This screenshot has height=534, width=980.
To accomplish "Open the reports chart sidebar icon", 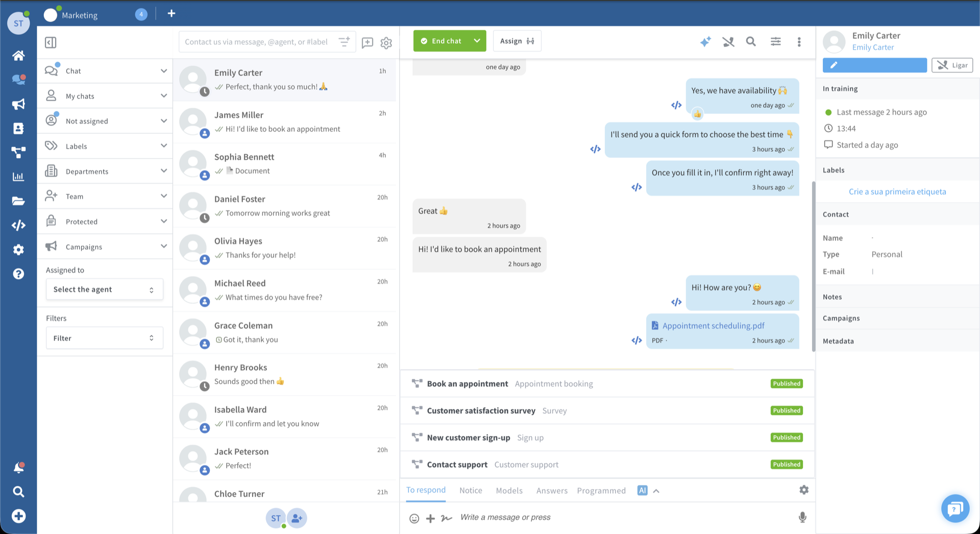I will (18, 177).
